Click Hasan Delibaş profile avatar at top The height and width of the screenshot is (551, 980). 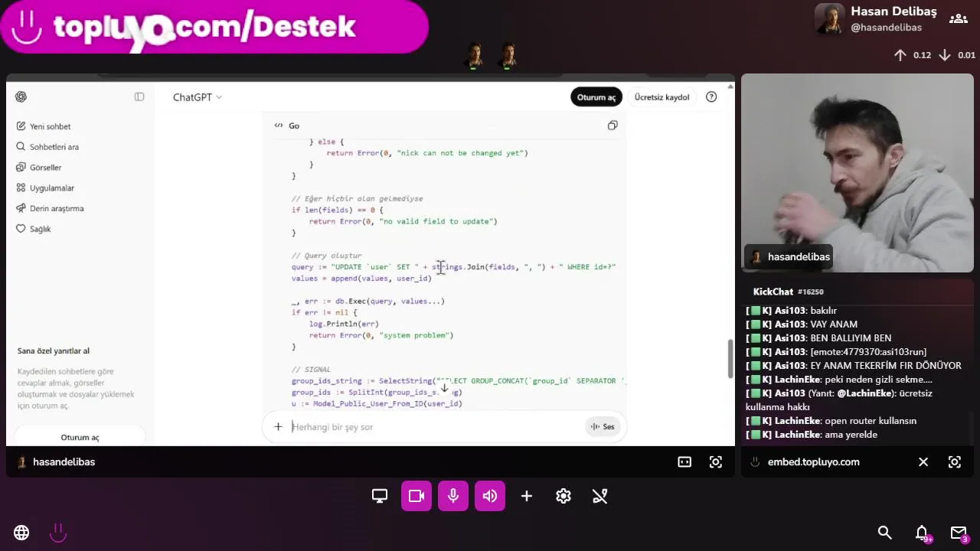click(x=830, y=19)
